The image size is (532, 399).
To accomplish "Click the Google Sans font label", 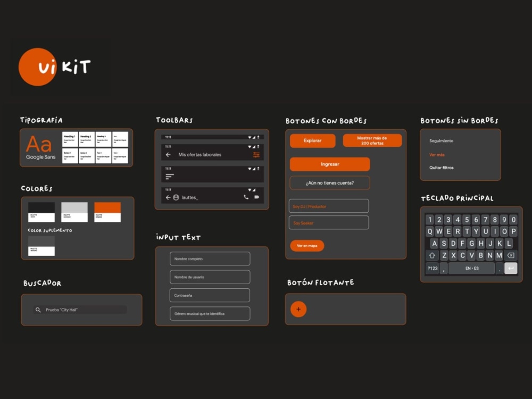I will pyautogui.click(x=40, y=157).
